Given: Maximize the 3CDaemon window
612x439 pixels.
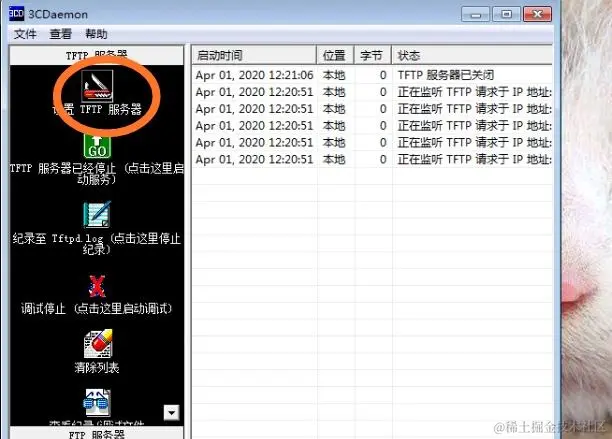Looking at the screenshot, I should tap(506, 14).
